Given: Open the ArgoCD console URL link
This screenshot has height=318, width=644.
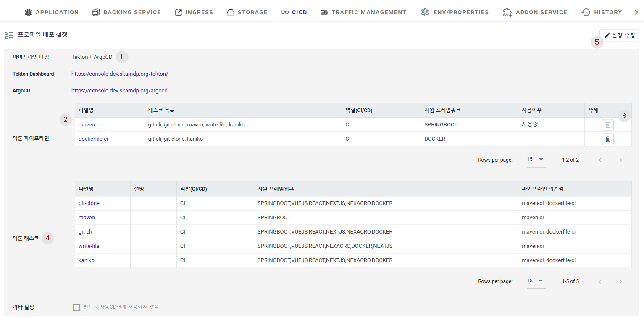Looking at the screenshot, I should [119, 90].
